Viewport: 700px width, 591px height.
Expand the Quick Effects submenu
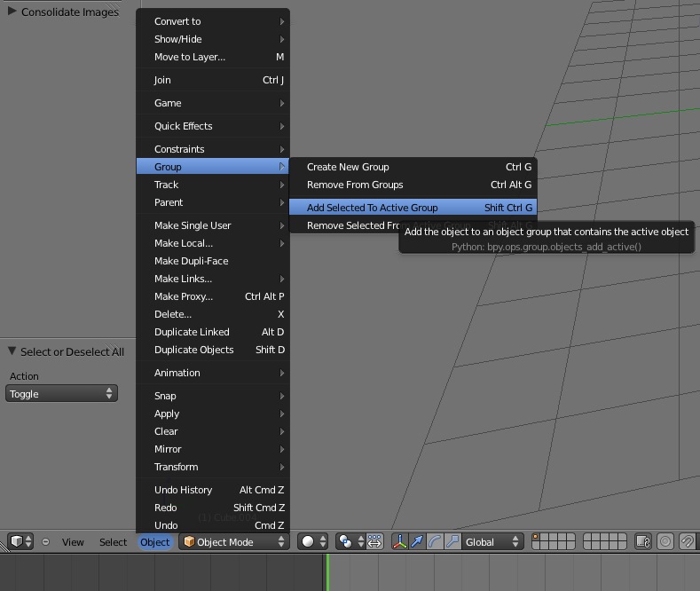(x=213, y=126)
